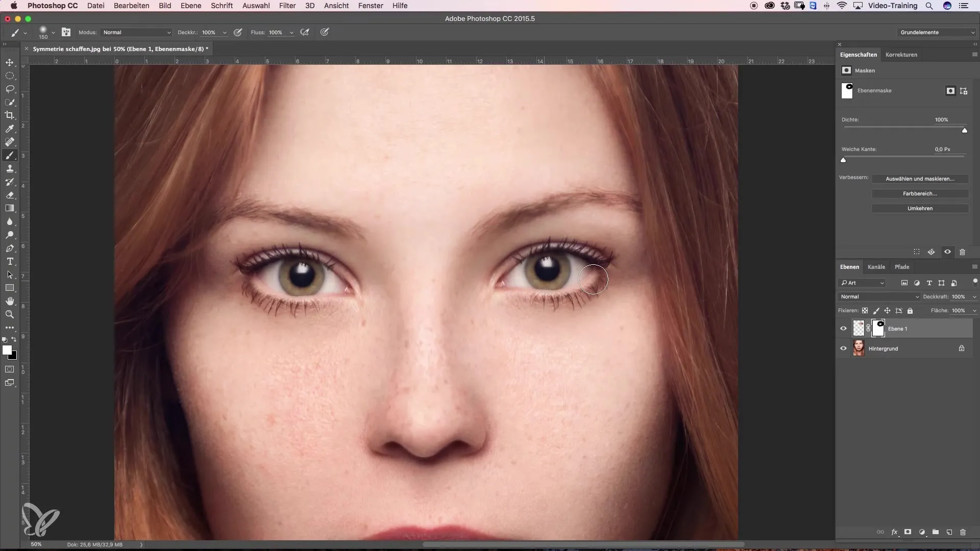Open the brush Modus dropdown
Viewport: 980px width, 551px height.
(136, 32)
